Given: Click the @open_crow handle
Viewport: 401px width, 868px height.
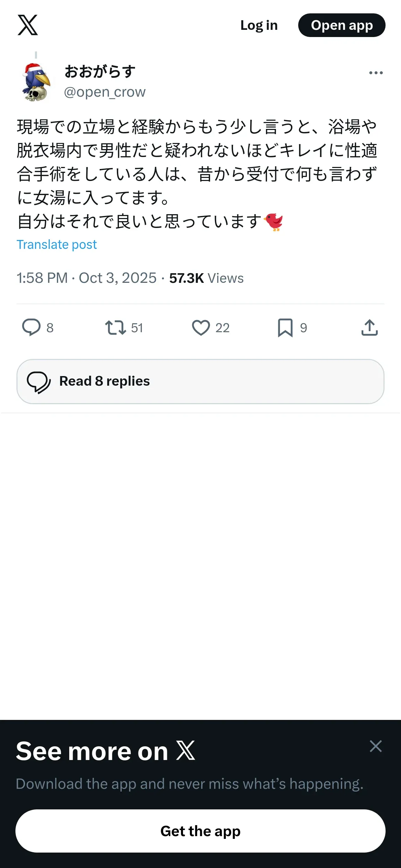Looking at the screenshot, I should click(105, 92).
